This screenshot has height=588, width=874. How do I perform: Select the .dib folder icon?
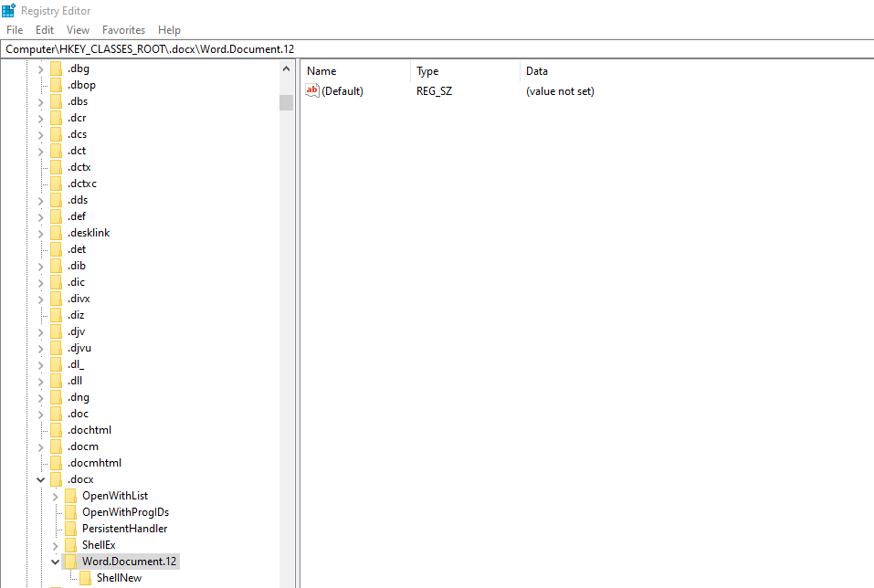pos(56,266)
